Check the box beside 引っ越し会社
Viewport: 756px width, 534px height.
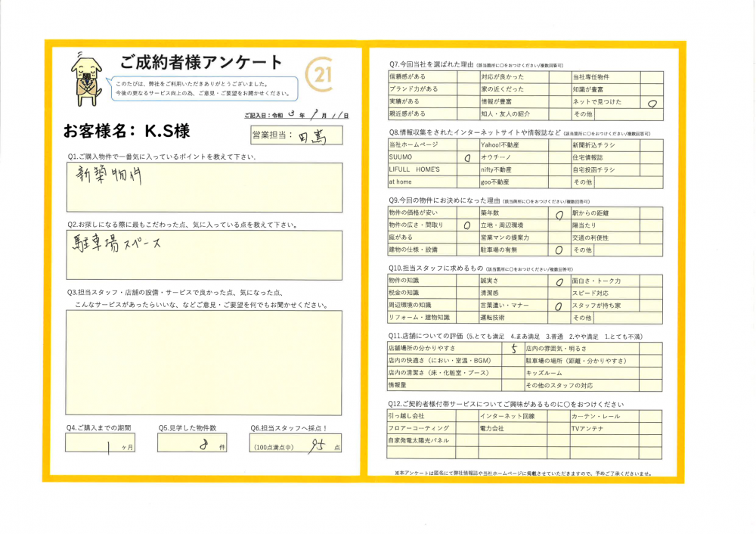(x=467, y=417)
